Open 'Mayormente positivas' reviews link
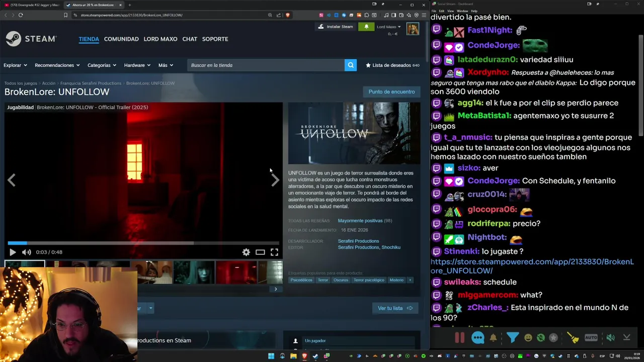Screen dimensions: 644x362 [360, 221]
